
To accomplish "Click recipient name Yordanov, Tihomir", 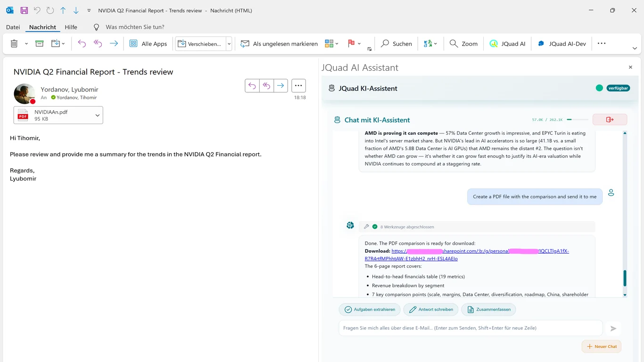I will point(76,98).
